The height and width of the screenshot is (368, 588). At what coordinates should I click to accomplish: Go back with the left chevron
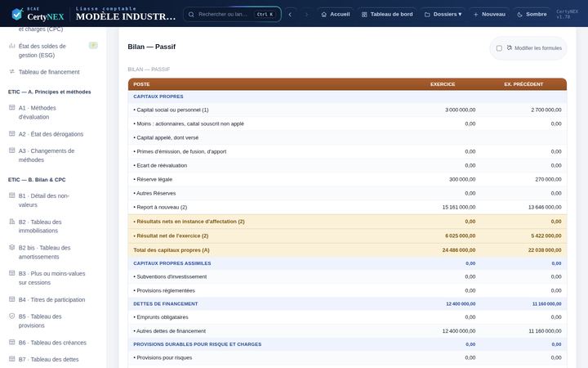[290, 14]
